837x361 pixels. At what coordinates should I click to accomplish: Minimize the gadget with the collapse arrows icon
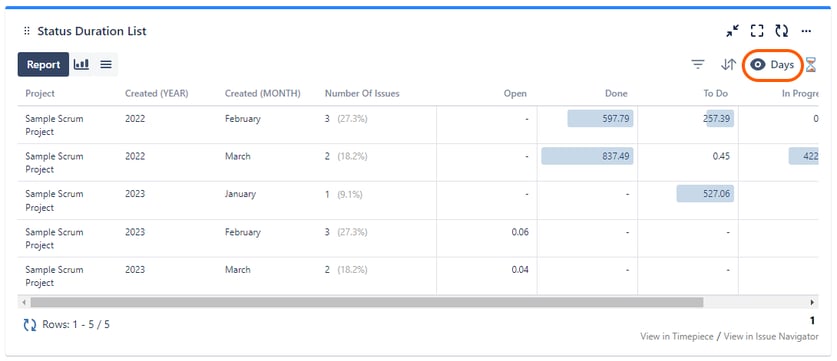[x=732, y=31]
